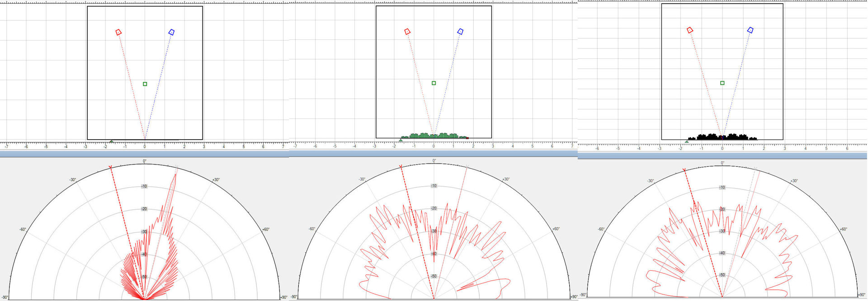Click the green square marker in flat-wall view
This screenshot has height=301, width=868.
[x=145, y=84]
